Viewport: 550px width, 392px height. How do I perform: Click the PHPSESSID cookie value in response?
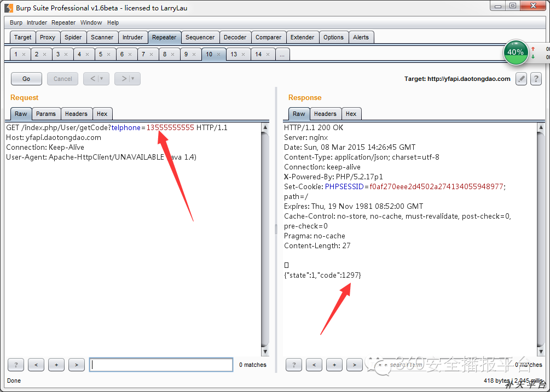click(436, 187)
